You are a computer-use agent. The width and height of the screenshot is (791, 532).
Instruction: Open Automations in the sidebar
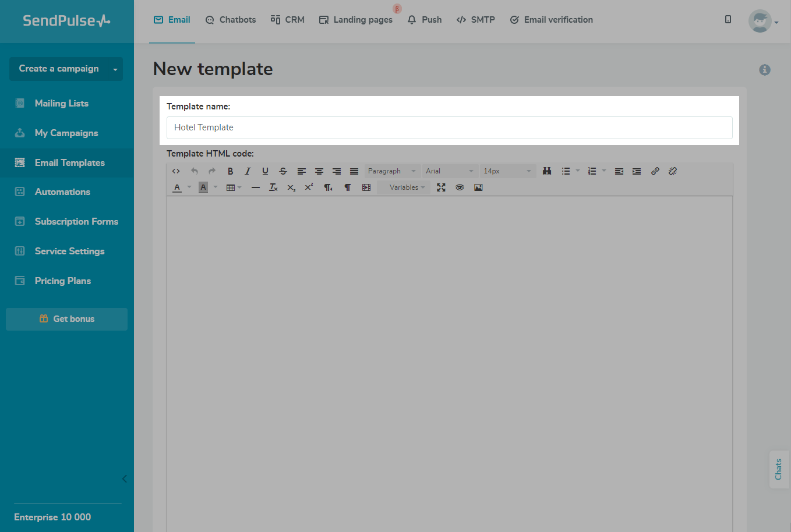[62, 192]
